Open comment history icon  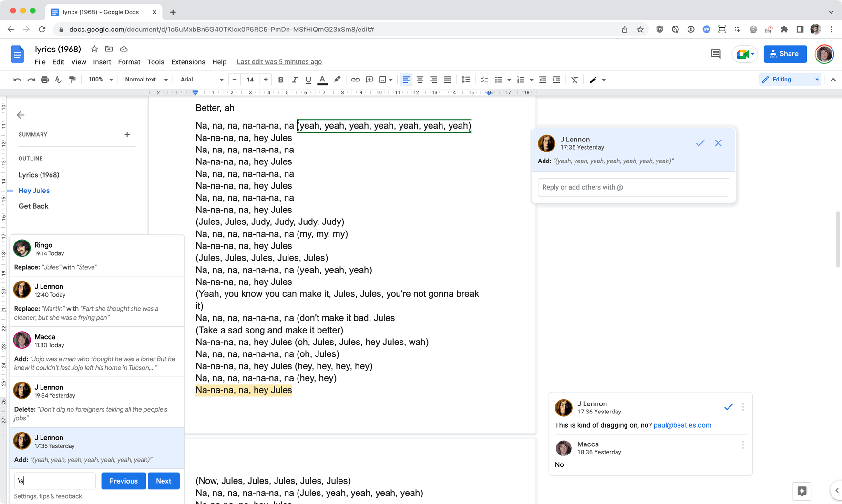(715, 54)
